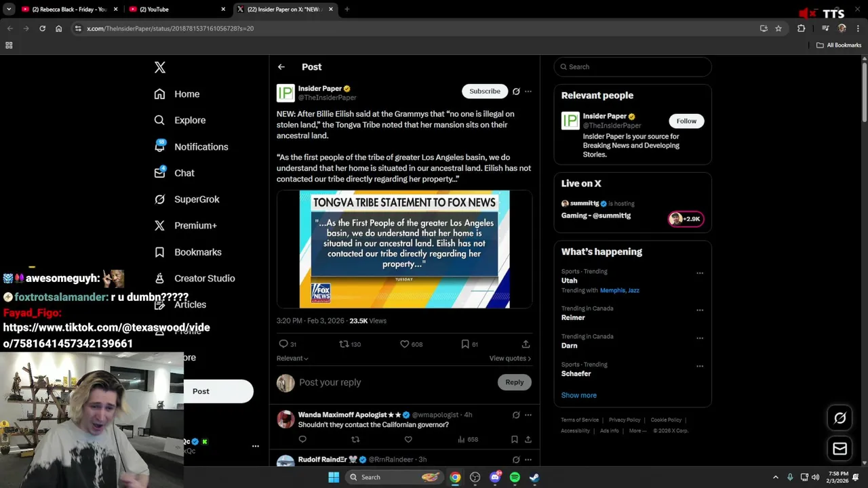Click Show more under What's happening
This screenshot has height=488, width=868.
[578, 395]
